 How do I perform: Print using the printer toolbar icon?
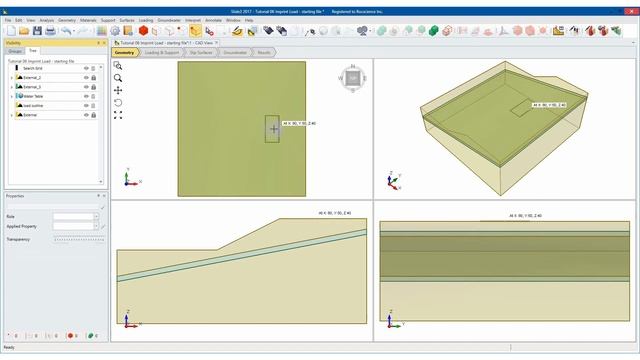click(50, 31)
